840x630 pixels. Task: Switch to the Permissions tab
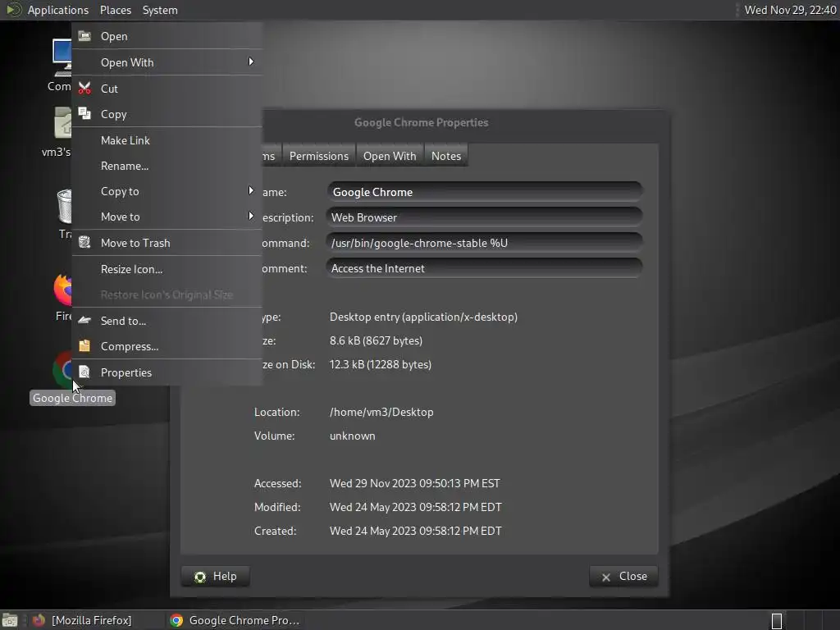coord(319,156)
